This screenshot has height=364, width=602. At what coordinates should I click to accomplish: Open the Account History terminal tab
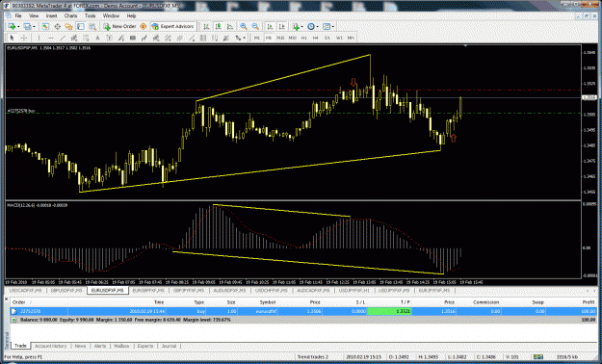coord(51,346)
